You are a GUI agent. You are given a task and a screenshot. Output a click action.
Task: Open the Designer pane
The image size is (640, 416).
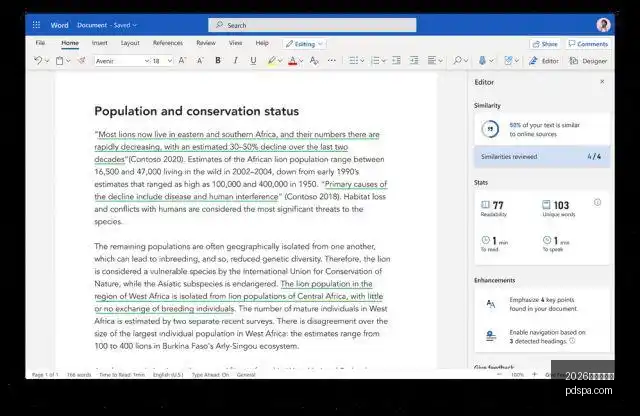coord(588,61)
